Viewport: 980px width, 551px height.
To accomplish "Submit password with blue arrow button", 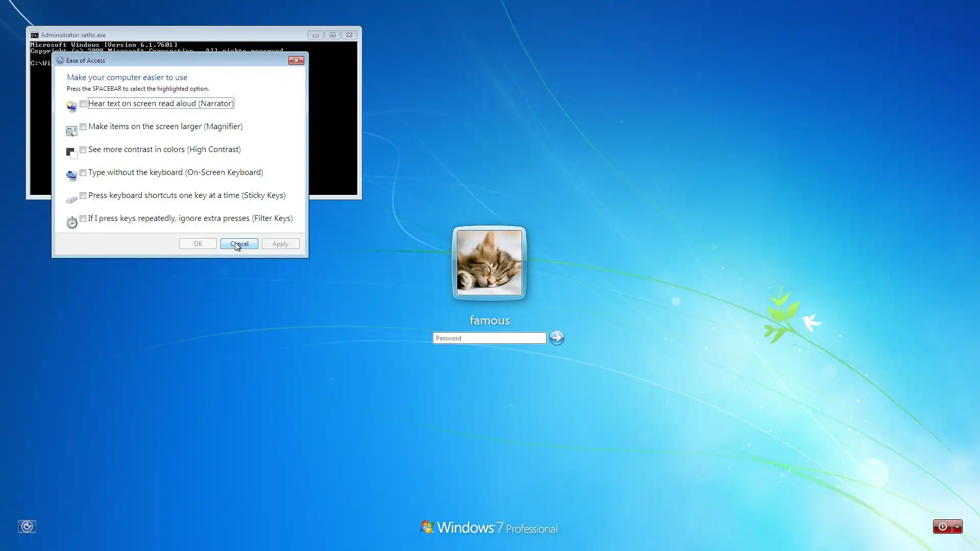I will 556,338.
